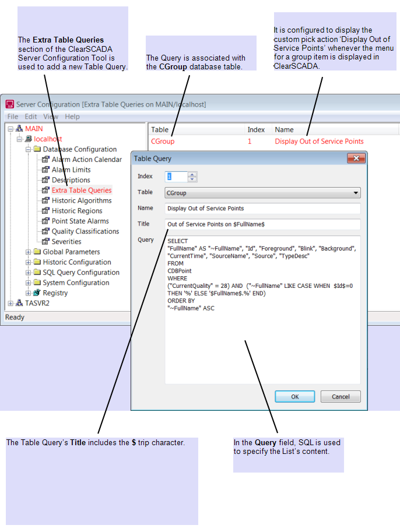The image size is (400, 532).
Task: Open the Help menu
Action: pyautogui.click(x=72, y=117)
